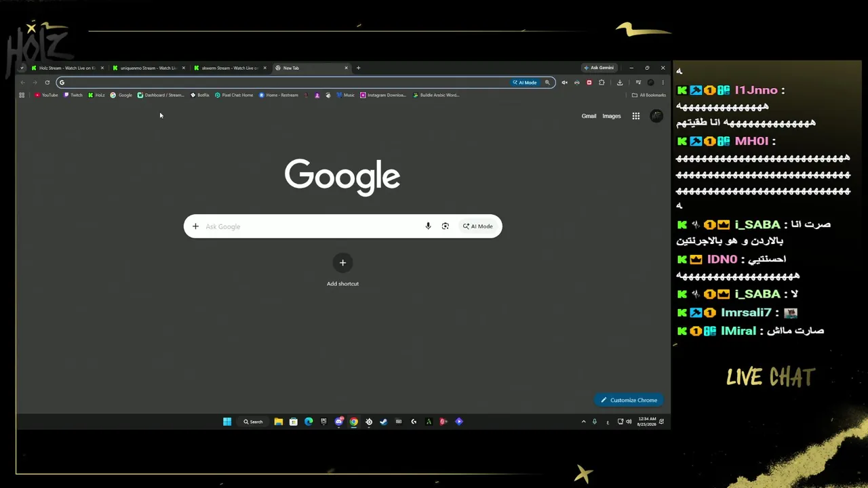
Task: Close the xkwerm Stream tab
Action: 265,68
